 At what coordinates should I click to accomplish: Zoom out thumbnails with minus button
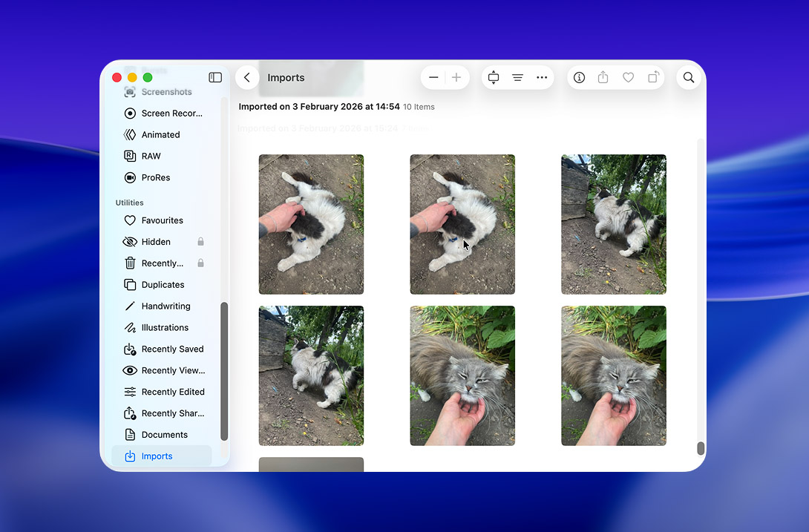pyautogui.click(x=433, y=77)
